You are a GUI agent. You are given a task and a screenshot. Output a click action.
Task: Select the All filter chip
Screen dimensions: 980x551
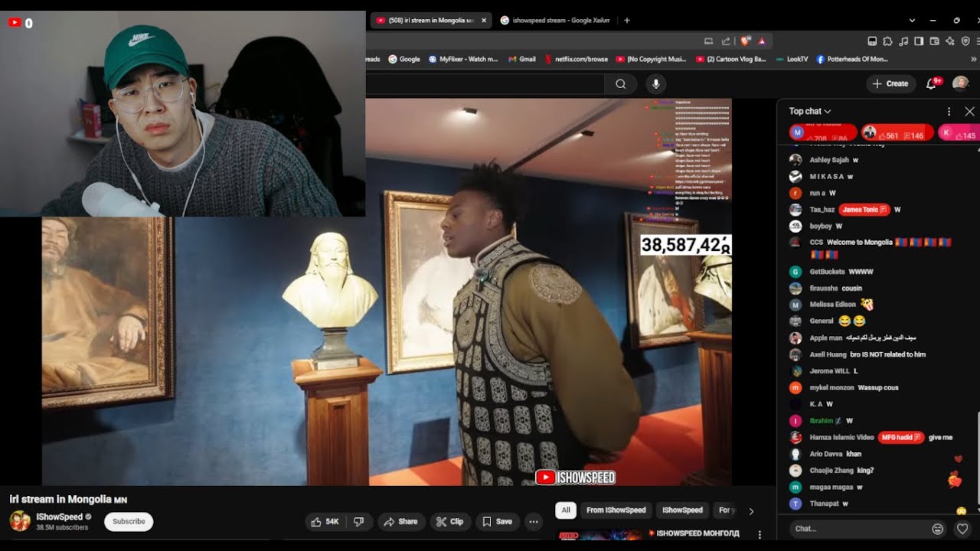(566, 510)
